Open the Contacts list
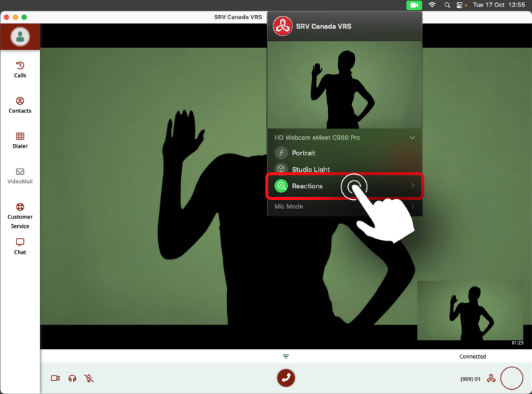The image size is (532, 394). point(20,105)
